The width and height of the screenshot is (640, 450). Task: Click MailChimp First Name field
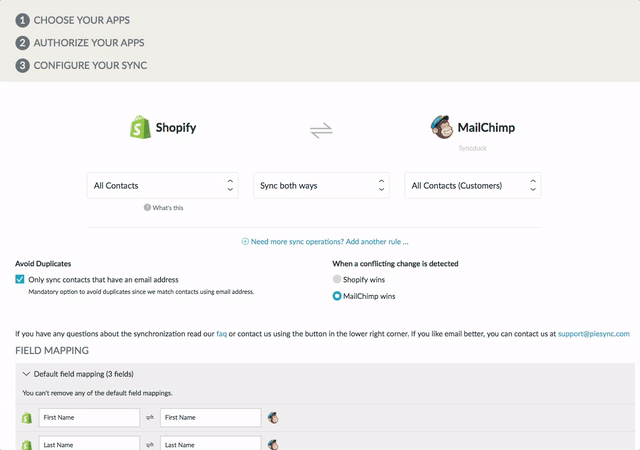[211, 418]
